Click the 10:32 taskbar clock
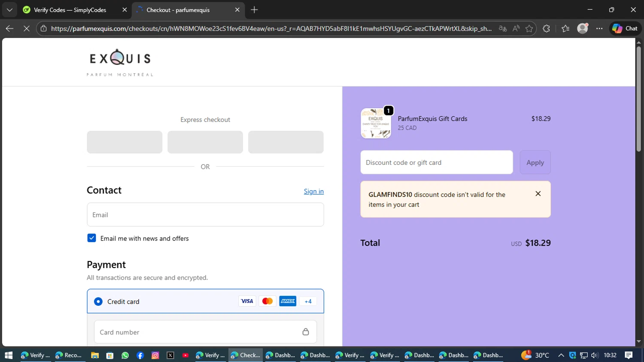Screen dimensions: 644x362 point(610,355)
